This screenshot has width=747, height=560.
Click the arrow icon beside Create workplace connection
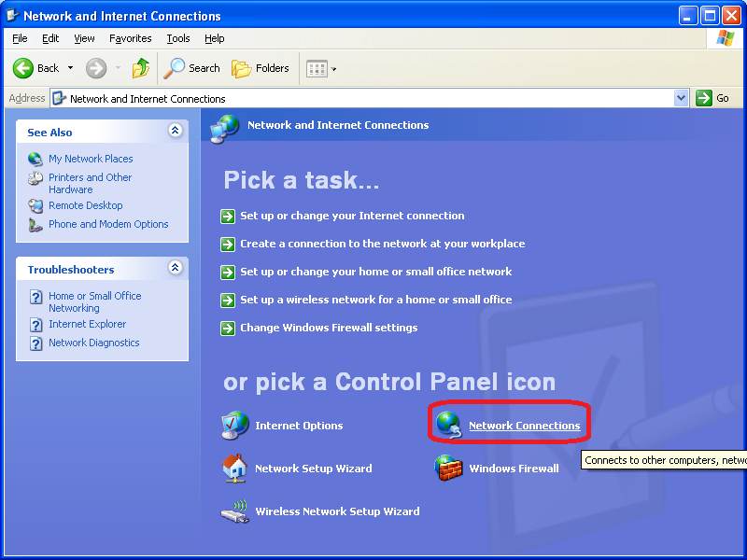pos(228,245)
